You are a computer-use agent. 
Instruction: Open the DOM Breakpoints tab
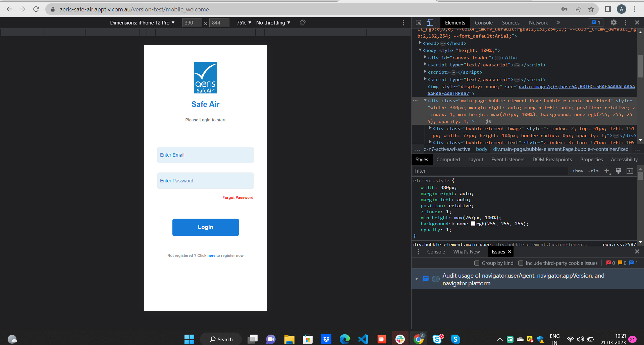552,160
